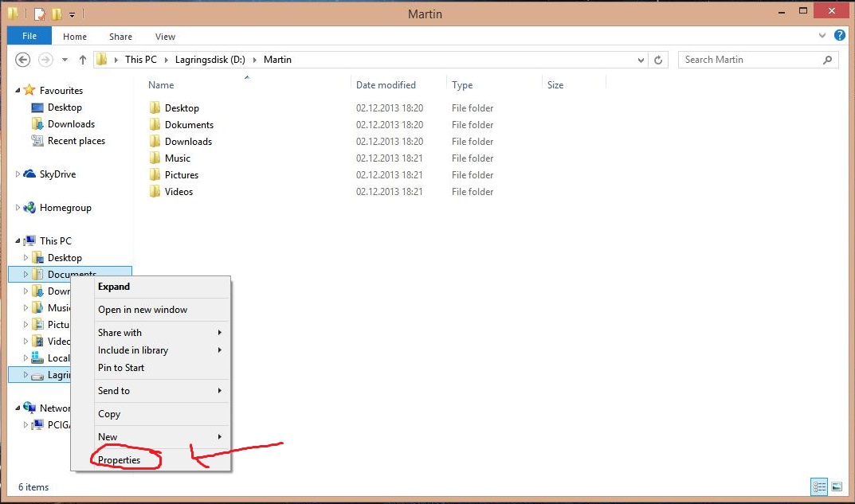Open the View ribbon tab
The image size is (855, 504).
click(x=165, y=37)
